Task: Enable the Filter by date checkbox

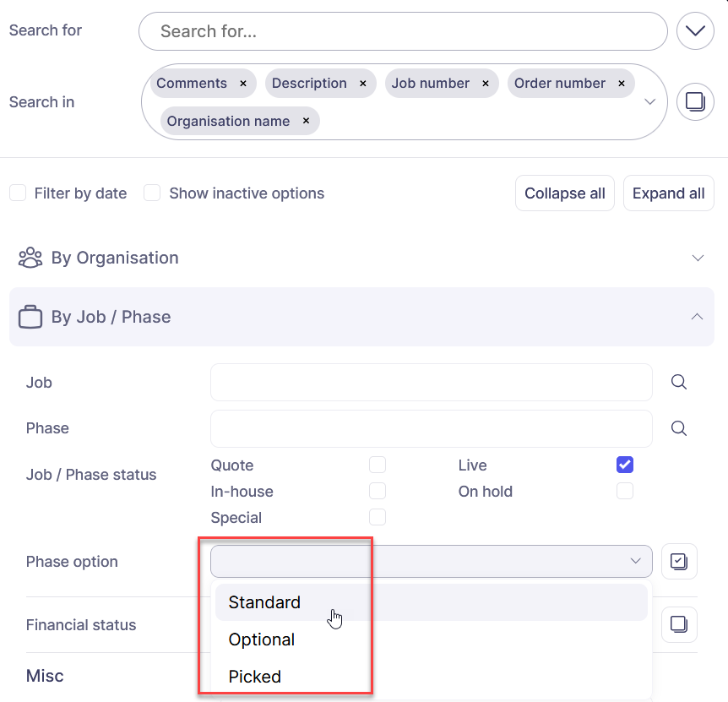Action: 18,193
